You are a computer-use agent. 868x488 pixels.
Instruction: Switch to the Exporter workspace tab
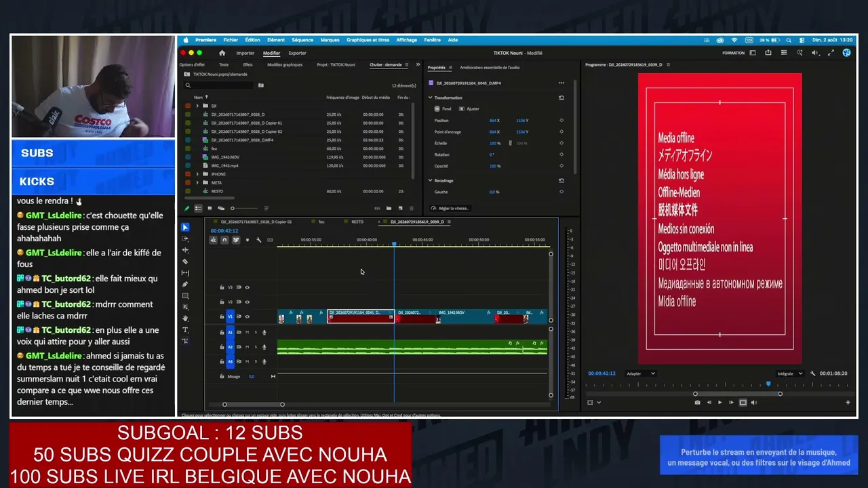[297, 53]
